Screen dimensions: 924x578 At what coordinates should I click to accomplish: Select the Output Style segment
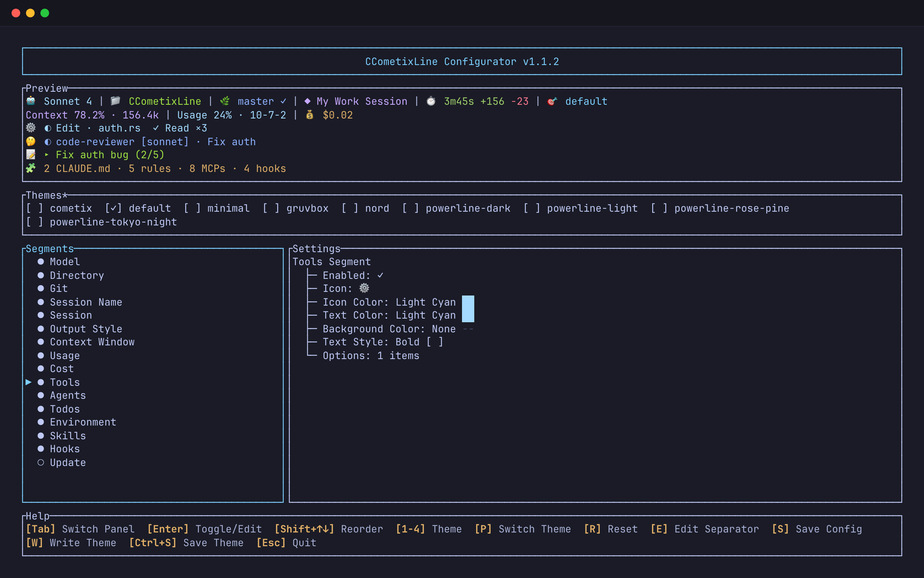(x=86, y=329)
